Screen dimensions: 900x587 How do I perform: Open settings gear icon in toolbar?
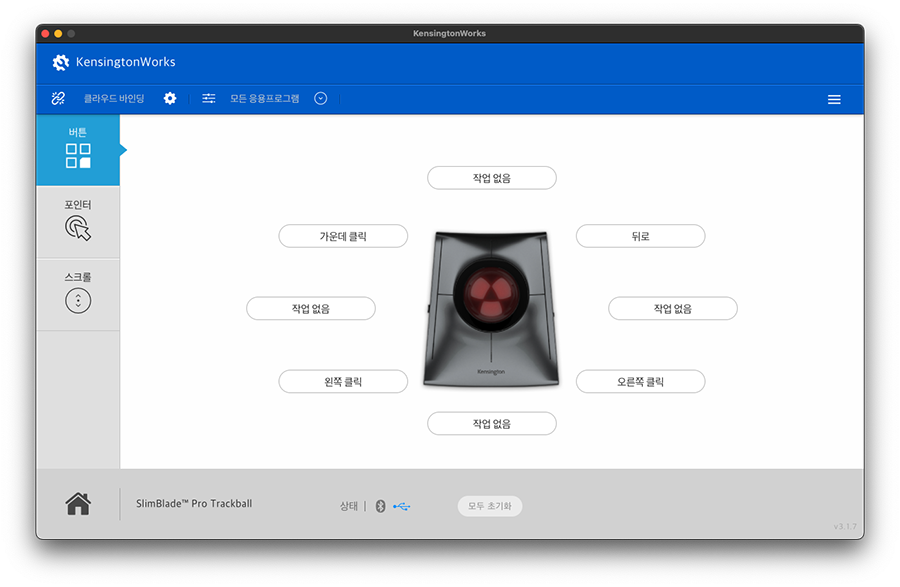pyautogui.click(x=170, y=99)
